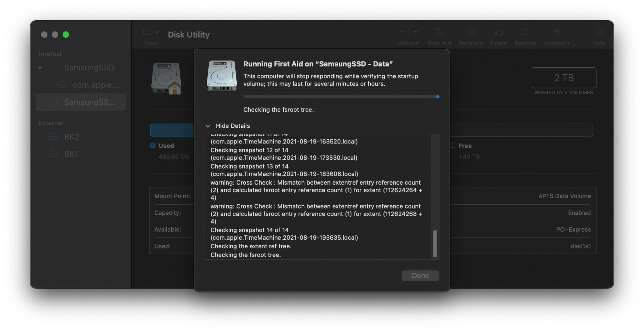
Task: Click 'Checking the fsroot tree.' status under progress bar
Action: tap(279, 110)
